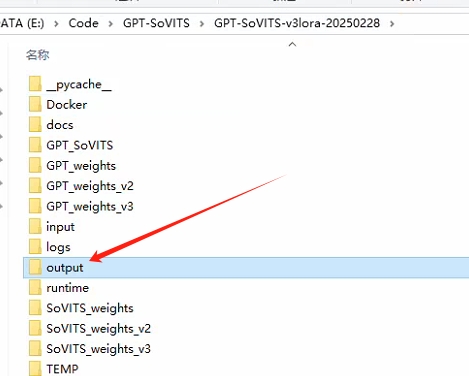This screenshot has height=376, width=469.
Task: Select the GPT_weights_v3 folder name
Action: coord(90,207)
